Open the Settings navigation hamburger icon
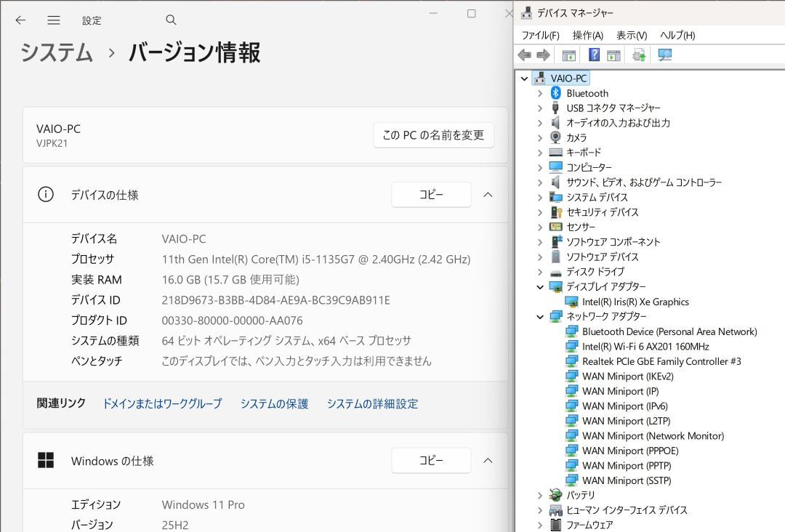Screen dimensions: 785x532 pos(53,20)
